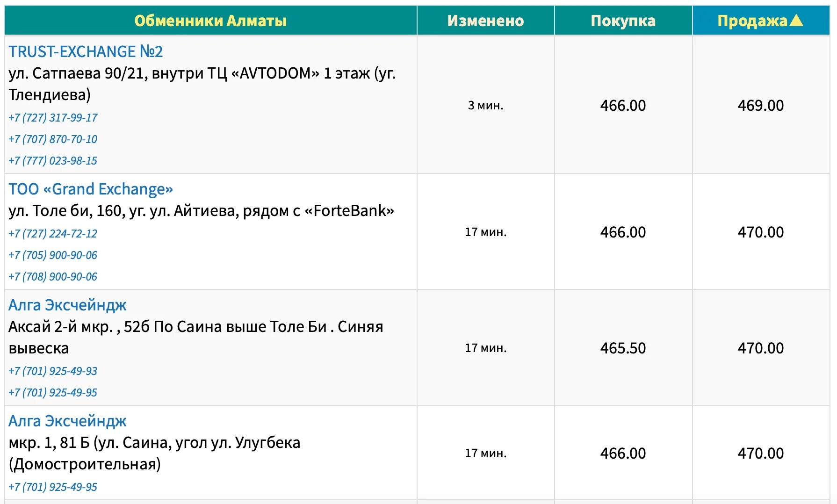This screenshot has width=837, height=504.
Task: Open the Алга Эксчейндж link at мкр. 1, 81 Б
Action: point(67,421)
